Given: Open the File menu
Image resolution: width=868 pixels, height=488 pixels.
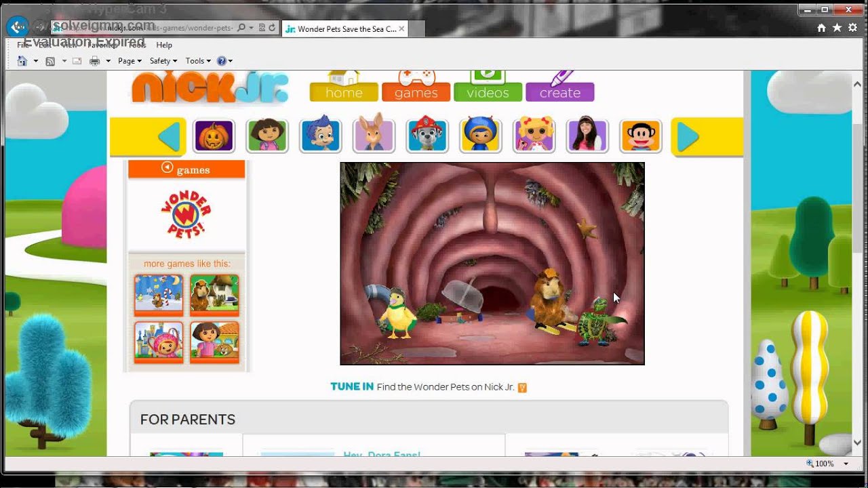Looking at the screenshot, I should point(22,45).
